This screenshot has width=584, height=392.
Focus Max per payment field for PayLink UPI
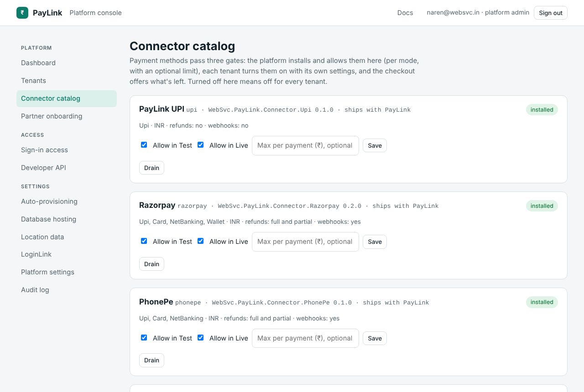305,145
